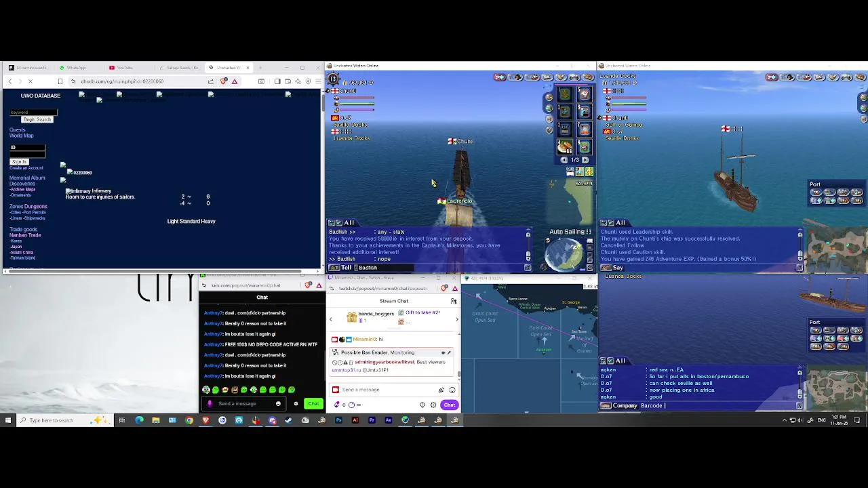This screenshot has height=488, width=868.
Task: Open the Twitch chat community icon
Action: pos(454,301)
